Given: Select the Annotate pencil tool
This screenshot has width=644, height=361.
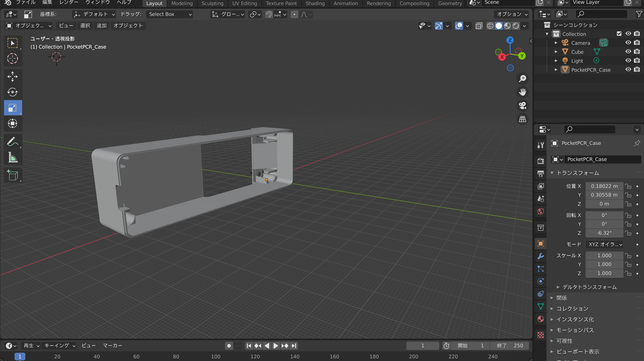Looking at the screenshot, I should click(x=13, y=141).
